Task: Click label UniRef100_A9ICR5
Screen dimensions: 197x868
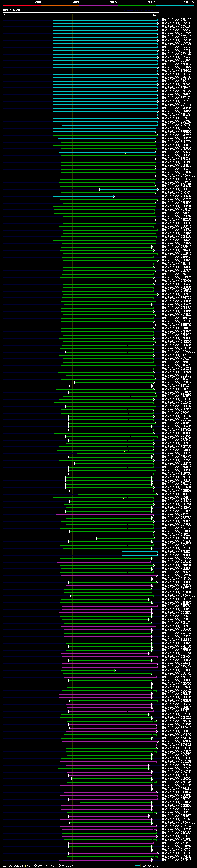Action: pos(177,436)
